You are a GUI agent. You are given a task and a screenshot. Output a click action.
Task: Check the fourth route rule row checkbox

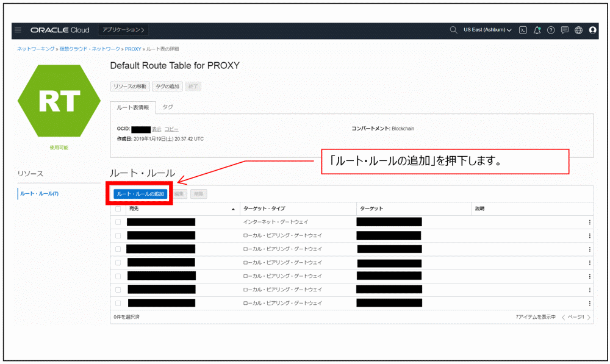pos(118,263)
